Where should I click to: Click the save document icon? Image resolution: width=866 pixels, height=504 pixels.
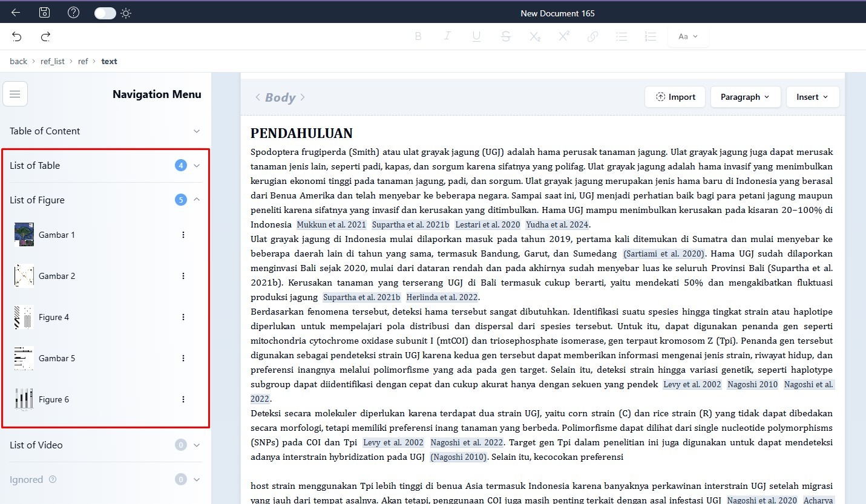click(44, 13)
